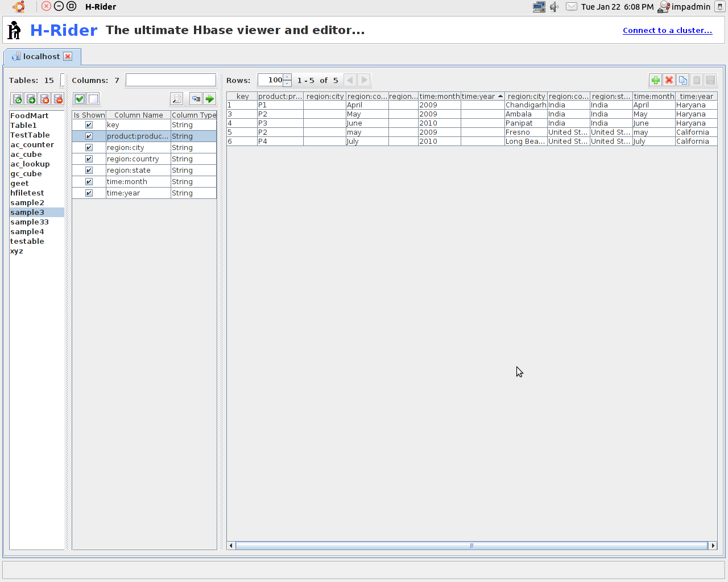This screenshot has width=728, height=582.
Task: Click the key column header in the rows grid
Action: pos(242,96)
